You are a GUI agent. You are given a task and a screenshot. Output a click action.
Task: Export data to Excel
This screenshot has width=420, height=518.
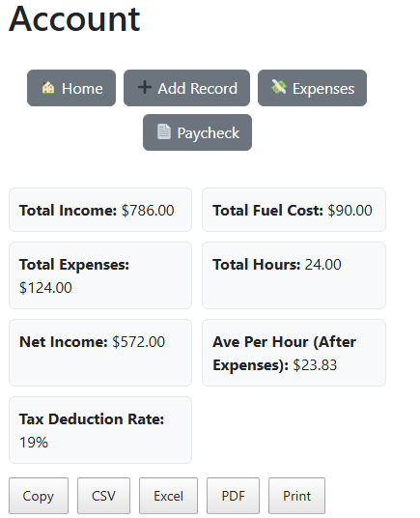tap(168, 496)
